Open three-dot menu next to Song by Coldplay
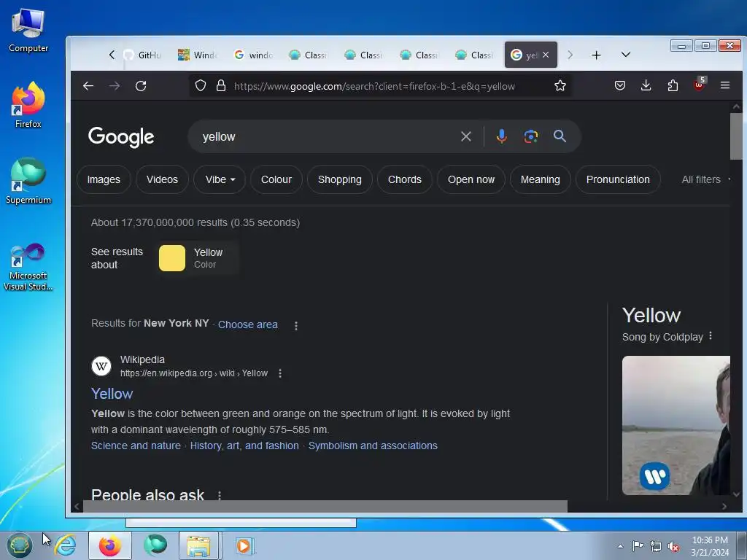Viewport: 747px width, 560px height. tap(711, 336)
